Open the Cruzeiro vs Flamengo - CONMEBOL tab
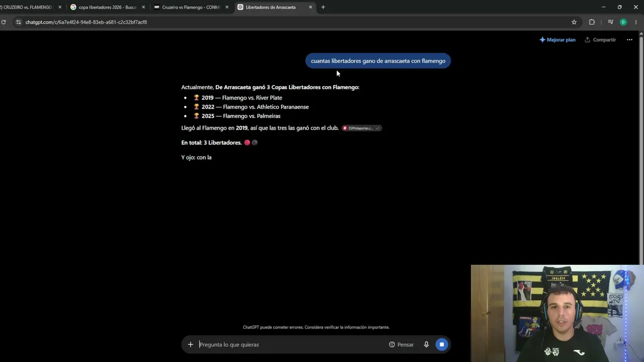Screen dimensions: 644x362 click(191, 7)
